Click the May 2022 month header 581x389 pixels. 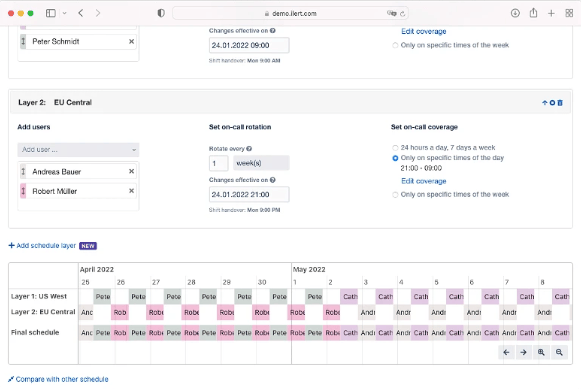[x=309, y=270]
